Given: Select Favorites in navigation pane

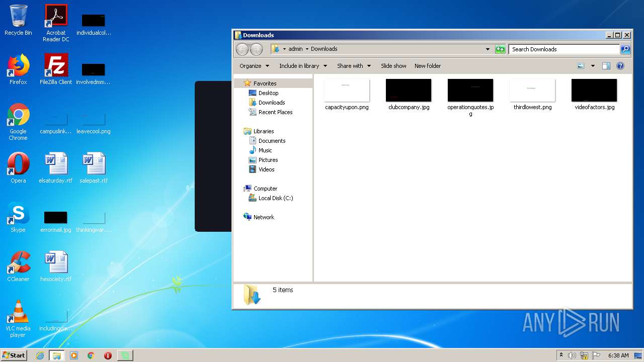Looking at the screenshot, I should coord(265,83).
